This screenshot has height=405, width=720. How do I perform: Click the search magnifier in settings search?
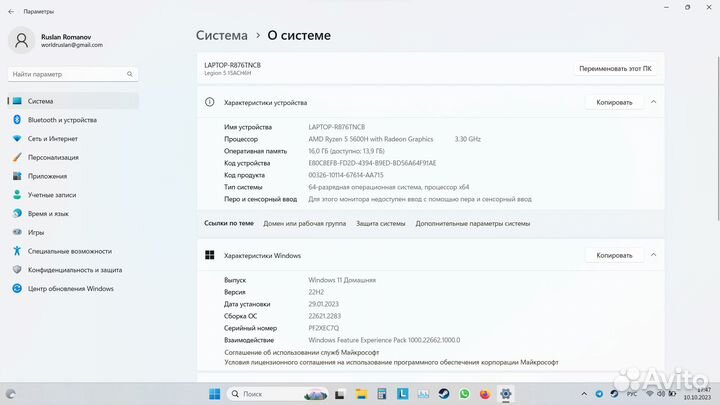pos(129,74)
